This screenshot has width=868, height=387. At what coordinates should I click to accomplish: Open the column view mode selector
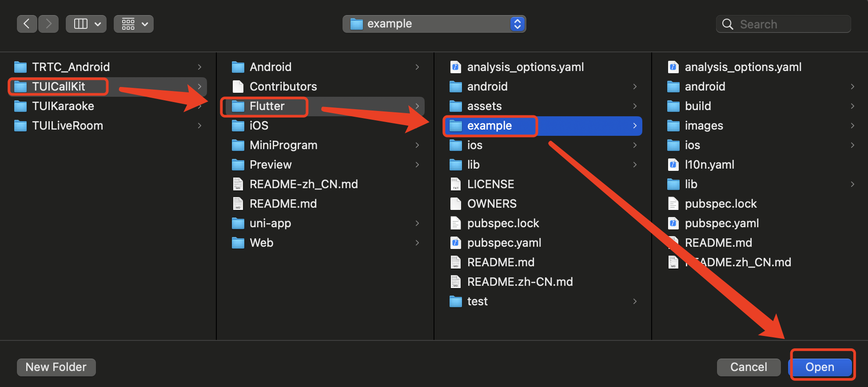click(x=86, y=24)
